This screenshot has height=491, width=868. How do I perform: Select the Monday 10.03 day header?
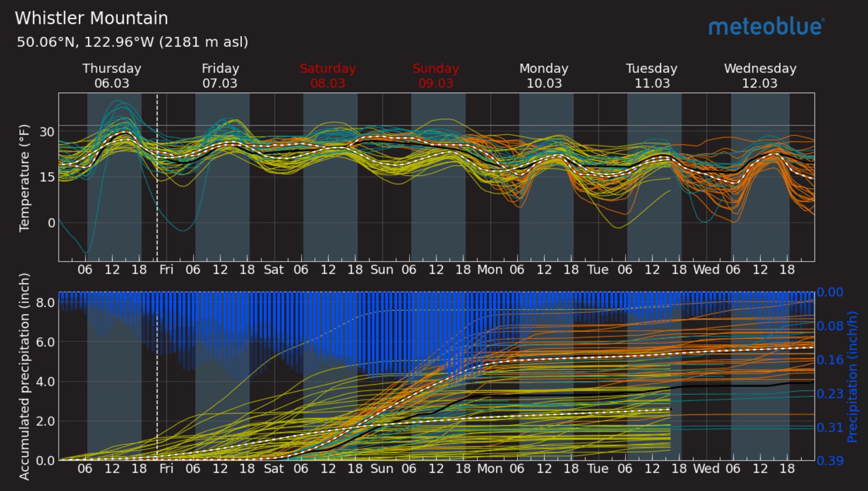(544, 75)
